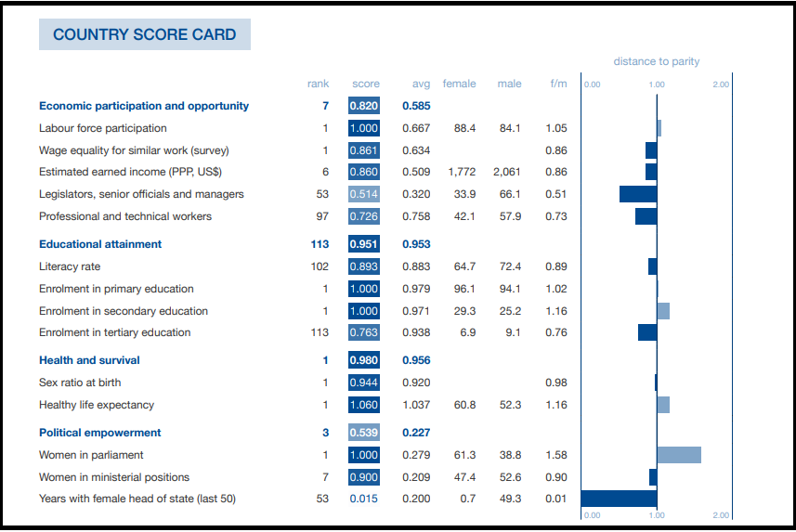Select the 'Sex ratio at birth' label

[x=80, y=383]
